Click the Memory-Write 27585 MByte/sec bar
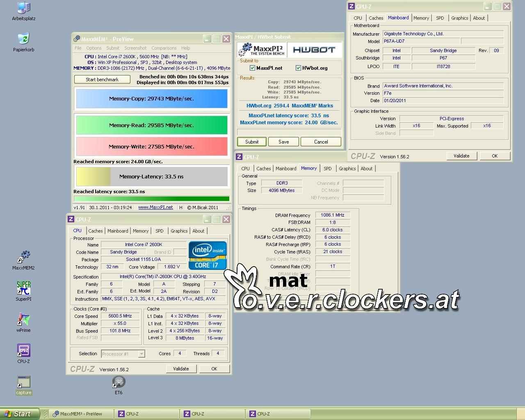The image size is (525, 420). coord(151,146)
